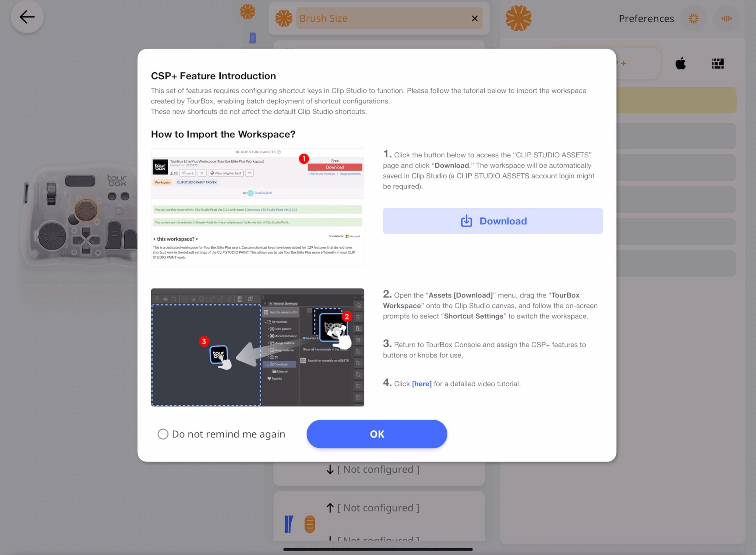Click the dial on the TourBox device image
This screenshot has height=555, width=756.
[x=52, y=236]
